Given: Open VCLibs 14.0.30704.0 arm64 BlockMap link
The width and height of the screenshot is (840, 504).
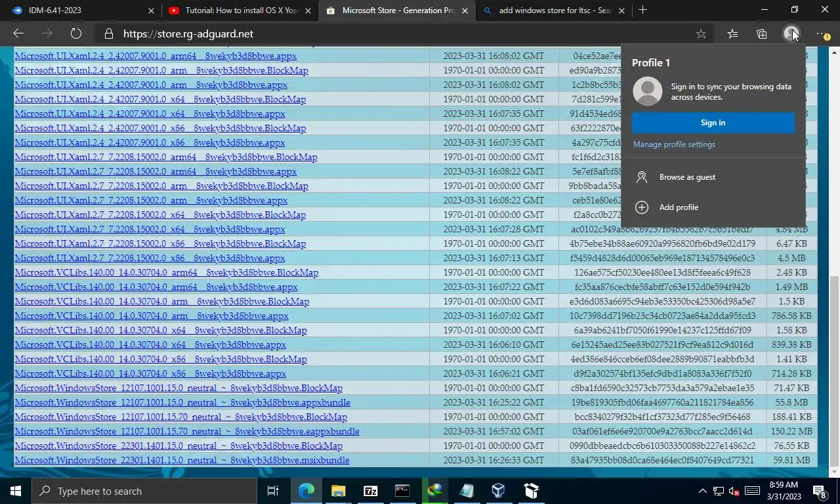Looking at the screenshot, I should (166, 272).
